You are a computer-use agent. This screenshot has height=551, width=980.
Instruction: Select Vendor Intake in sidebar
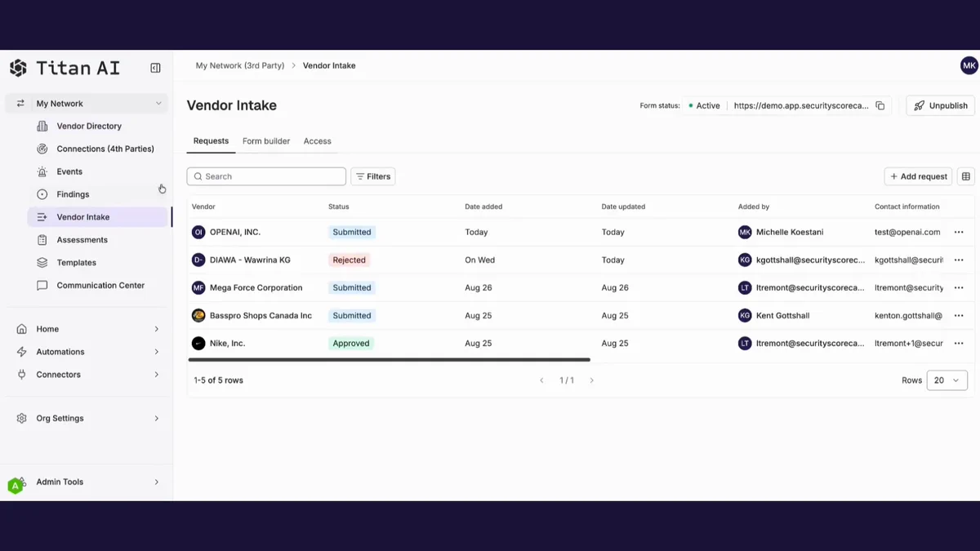point(98,217)
